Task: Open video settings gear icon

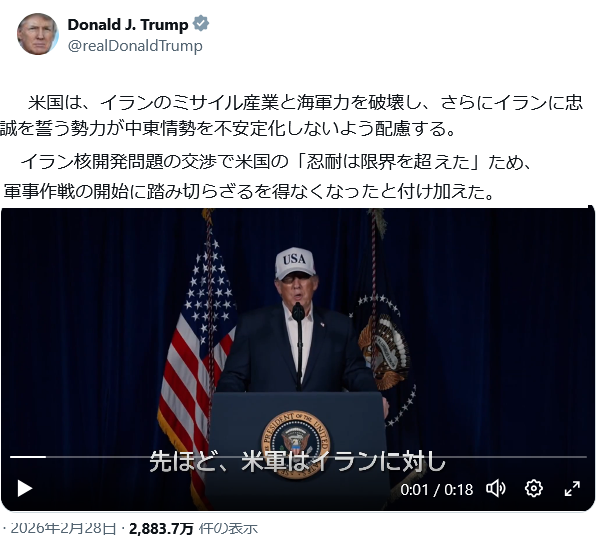Action: coord(534,488)
